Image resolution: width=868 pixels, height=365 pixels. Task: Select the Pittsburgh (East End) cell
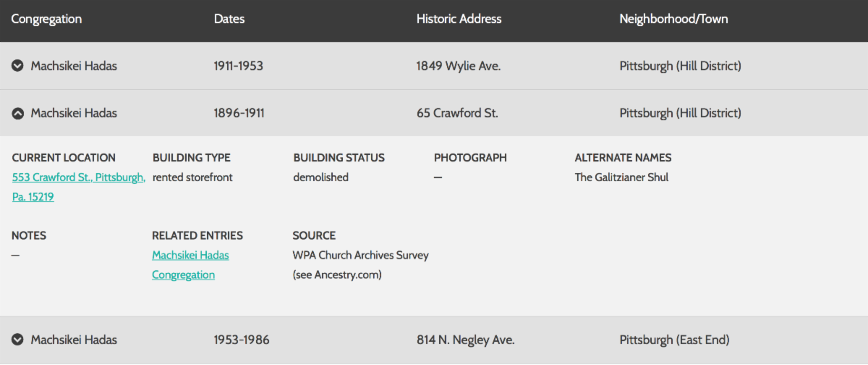coord(674,340)
